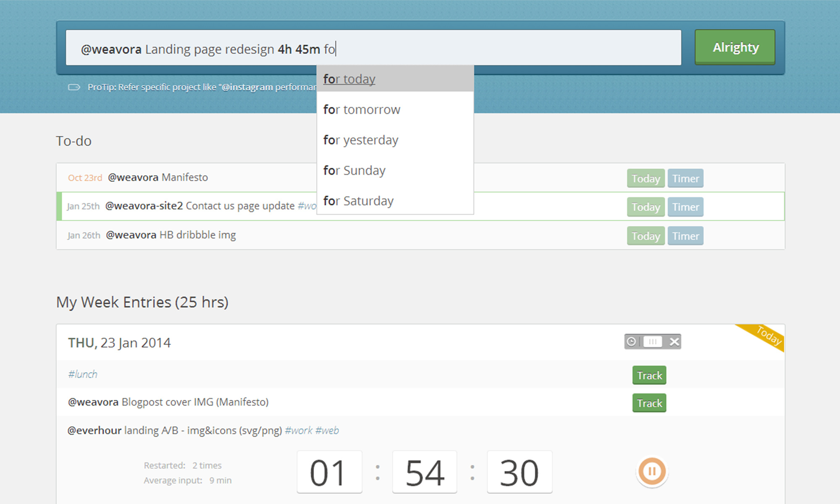Click the tag icon next to the ProTip text
The width and height of the screenshot is (840, 504).
pyautogui.click(x=74, y=87)
